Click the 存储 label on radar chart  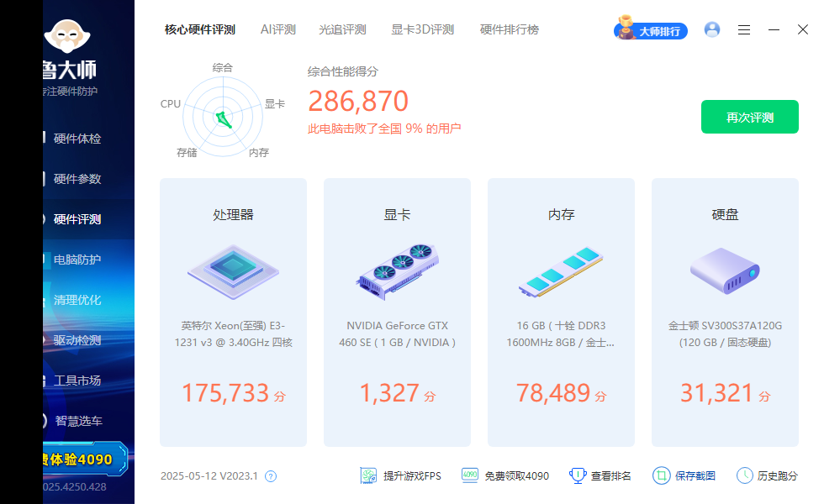click(187, 153)
